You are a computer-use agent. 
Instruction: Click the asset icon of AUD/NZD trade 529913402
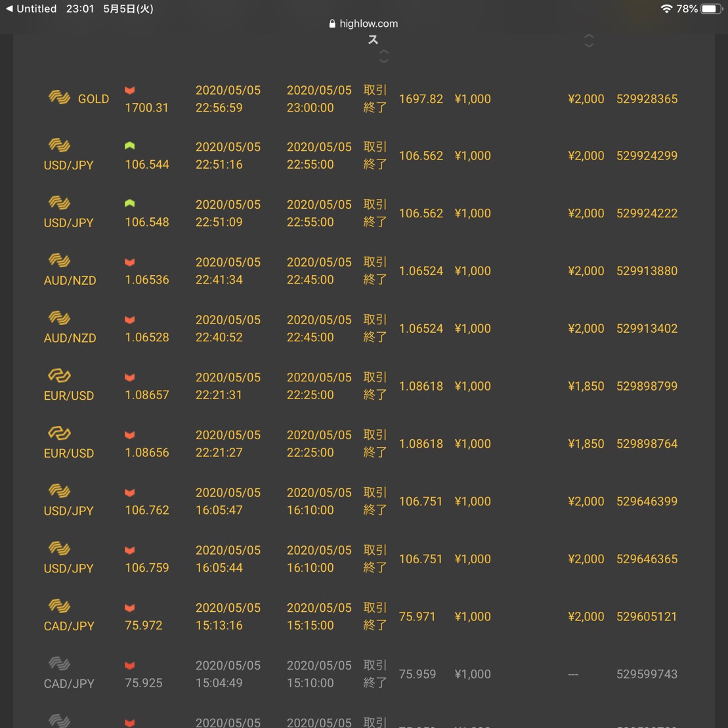(60, 318)
